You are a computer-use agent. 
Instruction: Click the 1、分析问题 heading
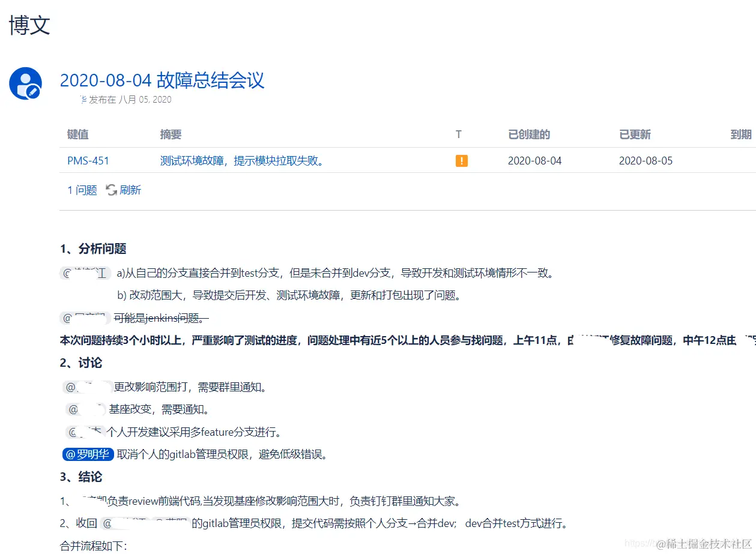coord(93,249)
